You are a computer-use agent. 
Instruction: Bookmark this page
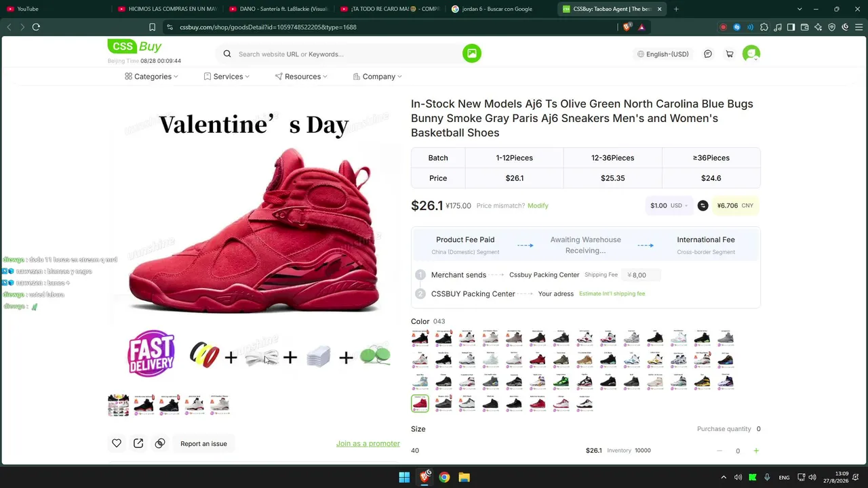pyautogui.click(x=152, y=27)
